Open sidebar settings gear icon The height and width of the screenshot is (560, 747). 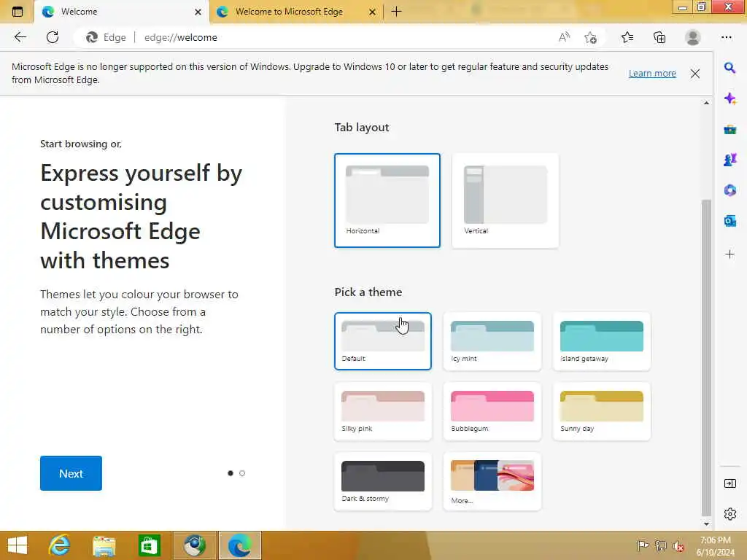[729, 514]
